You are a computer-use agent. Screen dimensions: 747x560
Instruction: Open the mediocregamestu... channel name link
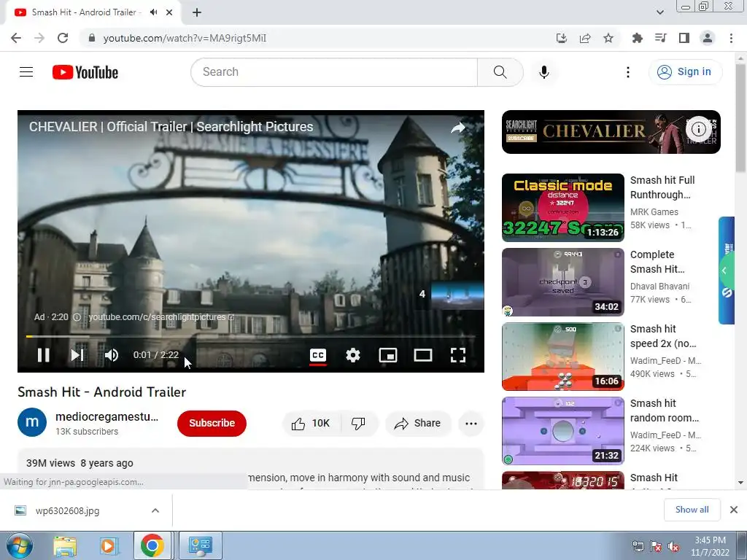pos(107,416)
